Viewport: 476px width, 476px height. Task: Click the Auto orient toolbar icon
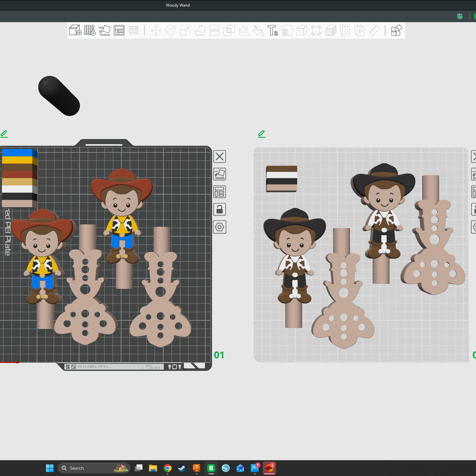pyautogui.click(x=104, y=30)
